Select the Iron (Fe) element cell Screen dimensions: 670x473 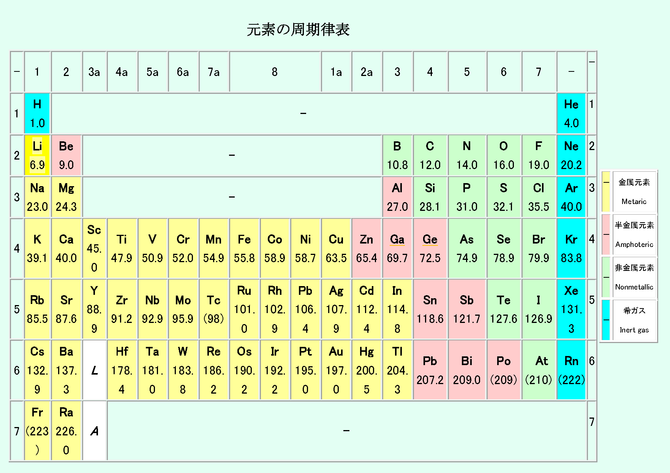point(245,248)
